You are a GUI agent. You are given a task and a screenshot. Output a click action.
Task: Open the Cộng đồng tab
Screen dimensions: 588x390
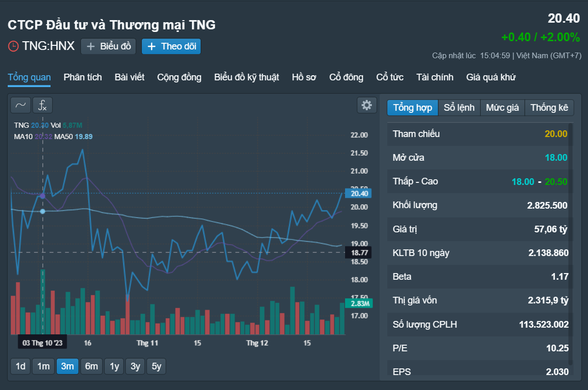pyautogui.click(x=179, y=78)
